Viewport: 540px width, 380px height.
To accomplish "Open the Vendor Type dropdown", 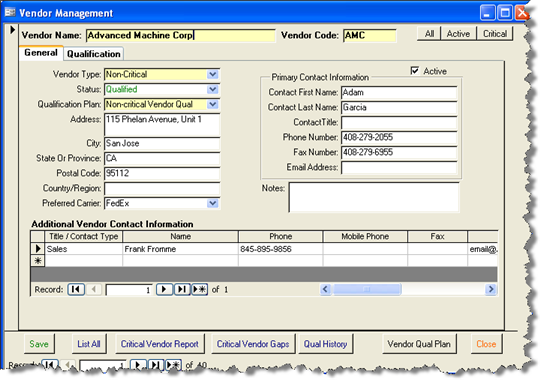I will click(213, 74).
